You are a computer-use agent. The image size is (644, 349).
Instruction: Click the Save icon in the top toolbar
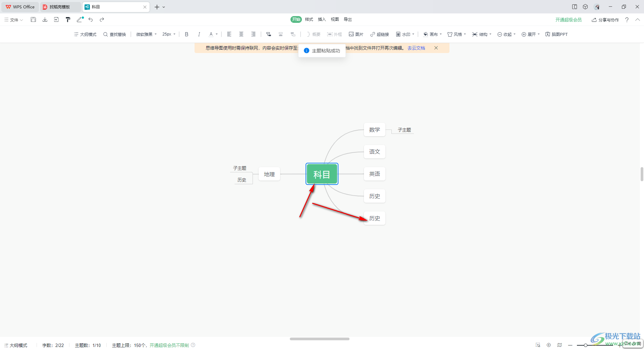tap(33, 19)
